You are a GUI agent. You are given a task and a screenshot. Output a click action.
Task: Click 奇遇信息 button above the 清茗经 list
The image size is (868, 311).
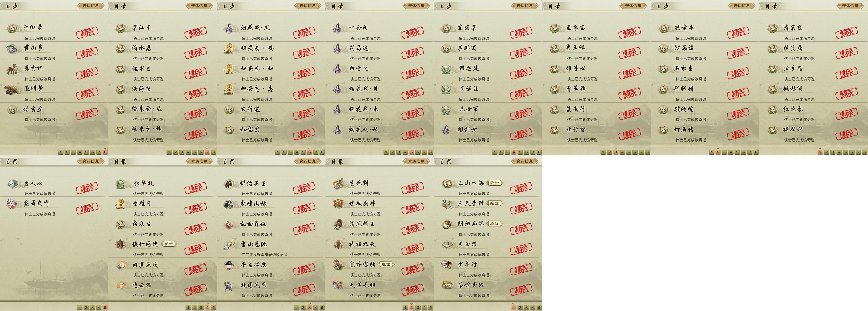pyautogui.click(x=850, y=5)
